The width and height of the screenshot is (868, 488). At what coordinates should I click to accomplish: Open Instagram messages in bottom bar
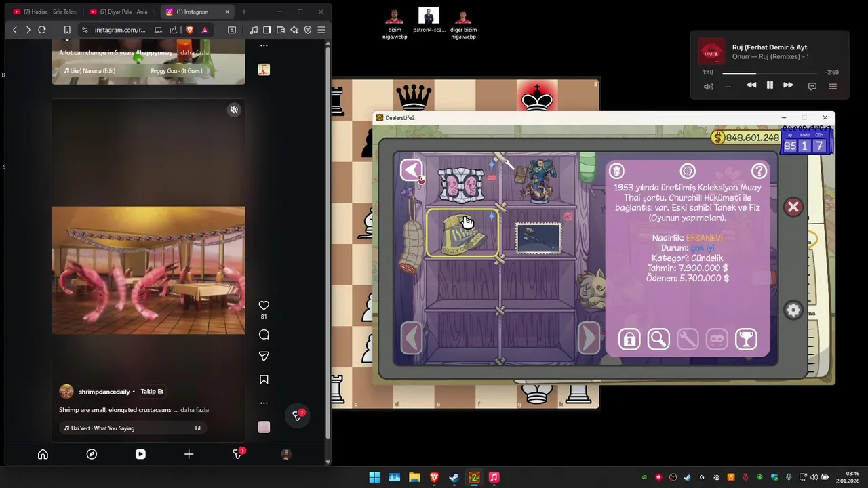tap(237, 454)
